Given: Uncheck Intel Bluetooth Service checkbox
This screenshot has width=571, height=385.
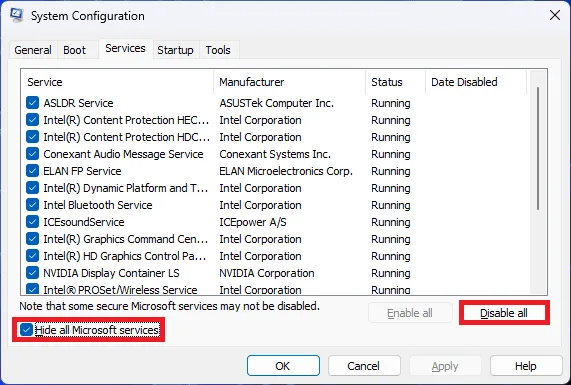Looking at the screenshot, I should tap(32, 205).
